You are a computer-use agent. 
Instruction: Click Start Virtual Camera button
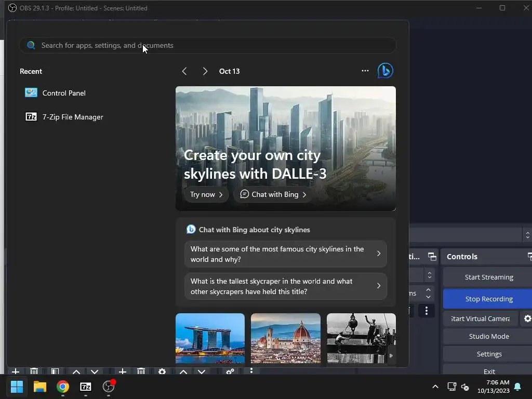click(481, 318)
